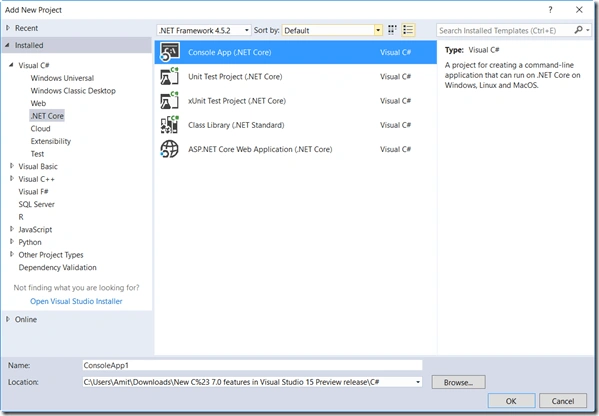This screenshot has width=599, height=416.
Task: Pick the Class Library (.NET Standard) icon
Action: [170, 125]
